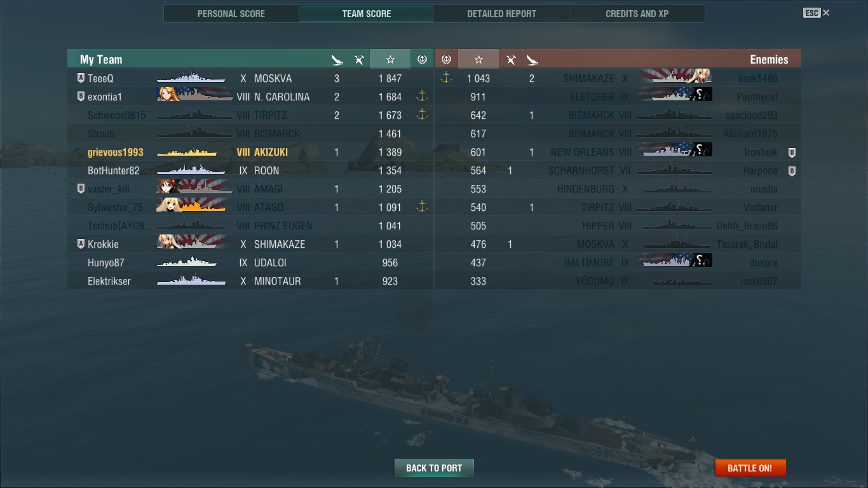868x488 pixels.
Task: Select enemy player Pepthecat row
Action: (618, 97)
